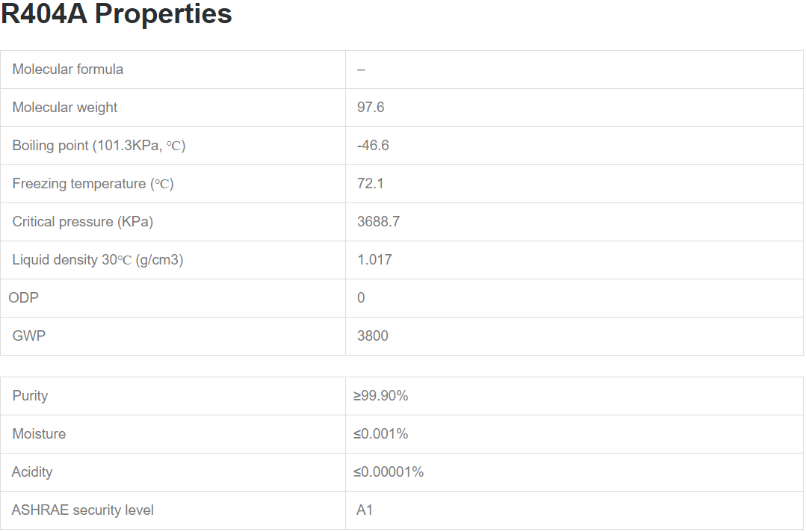Click the ODP row label
The width and height of the screenshot is (807, 532).
[24, 298]
